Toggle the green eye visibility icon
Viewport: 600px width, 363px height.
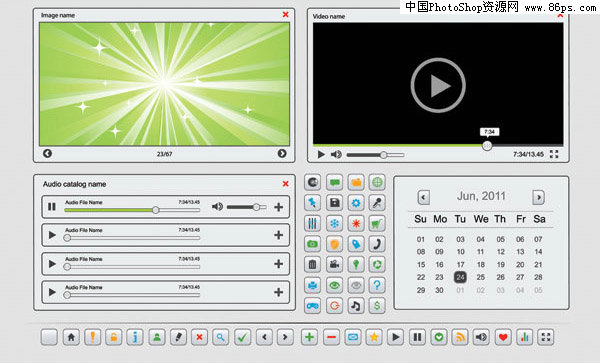coord(334,285)
